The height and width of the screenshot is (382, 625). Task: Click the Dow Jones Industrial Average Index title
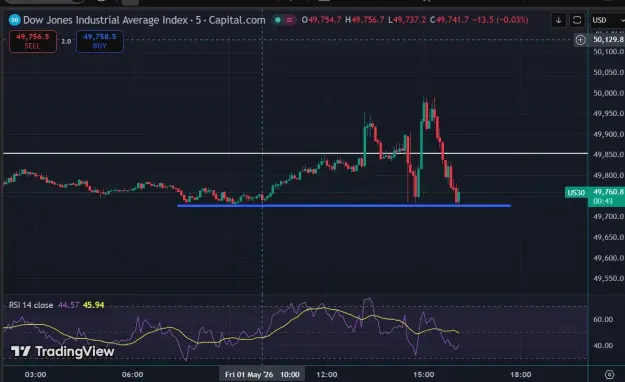point(105,20)
